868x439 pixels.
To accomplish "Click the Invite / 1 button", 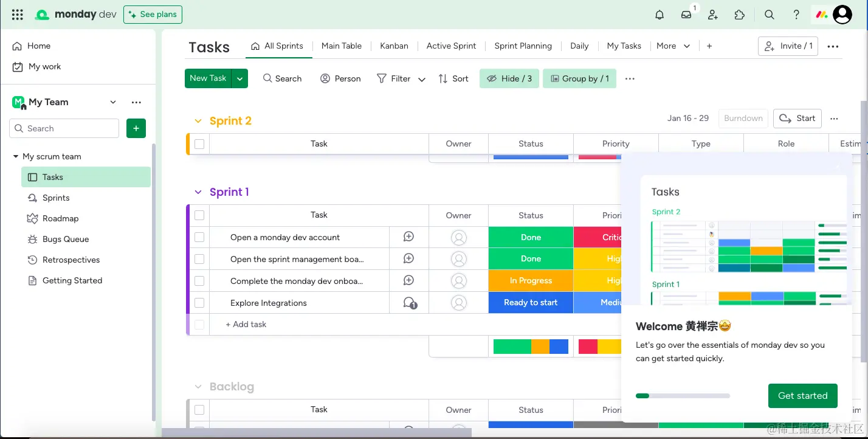I will (x=788, y=46).
